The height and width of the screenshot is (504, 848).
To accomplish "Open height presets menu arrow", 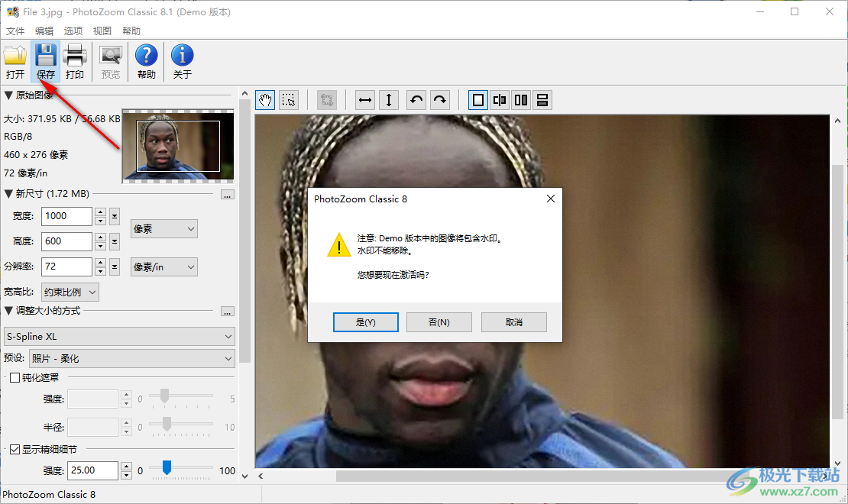I will [115, 242].
